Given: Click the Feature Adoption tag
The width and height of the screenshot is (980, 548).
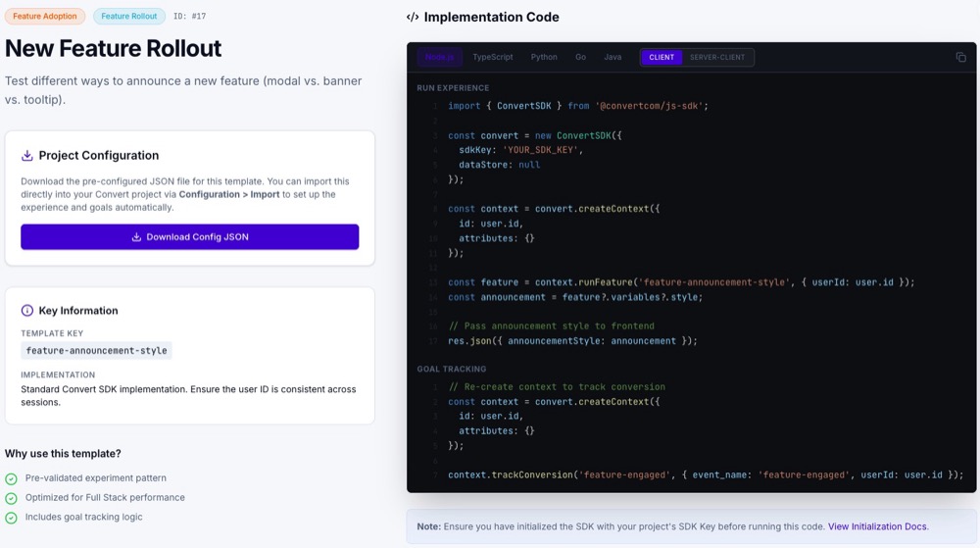Looking at the screenshot, I should [x=45, y=17].
